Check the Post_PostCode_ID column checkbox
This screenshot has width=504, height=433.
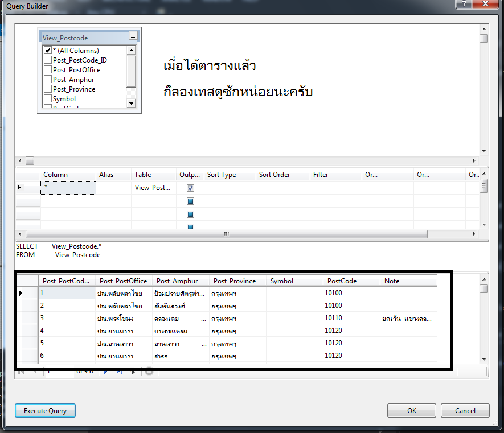pyautogui.click(x=48, y=60)
